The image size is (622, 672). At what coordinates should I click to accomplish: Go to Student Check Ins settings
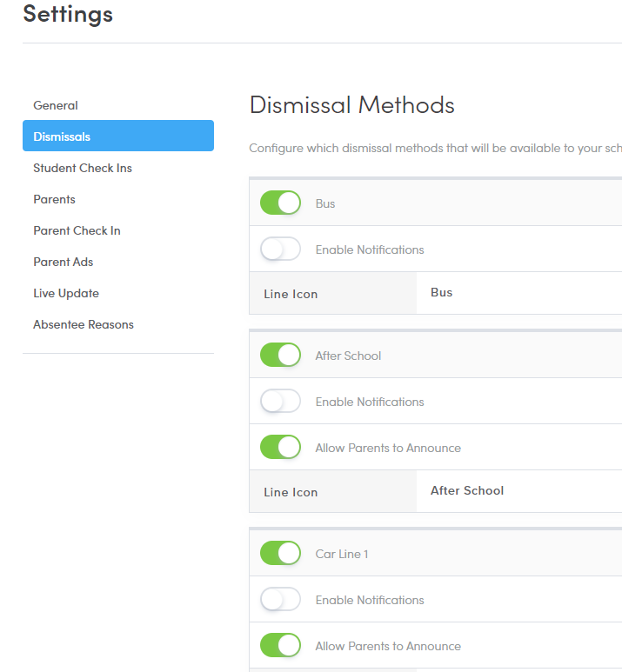(83, 168)
